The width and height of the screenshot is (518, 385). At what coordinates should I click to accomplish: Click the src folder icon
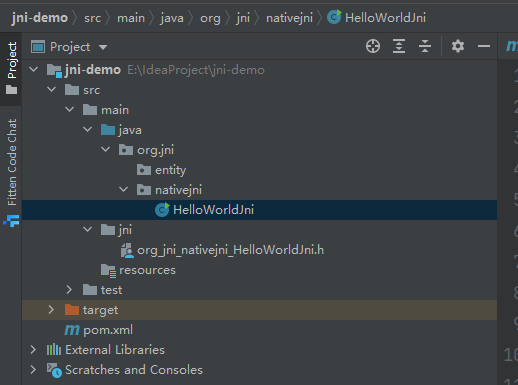tap(72, 90)
